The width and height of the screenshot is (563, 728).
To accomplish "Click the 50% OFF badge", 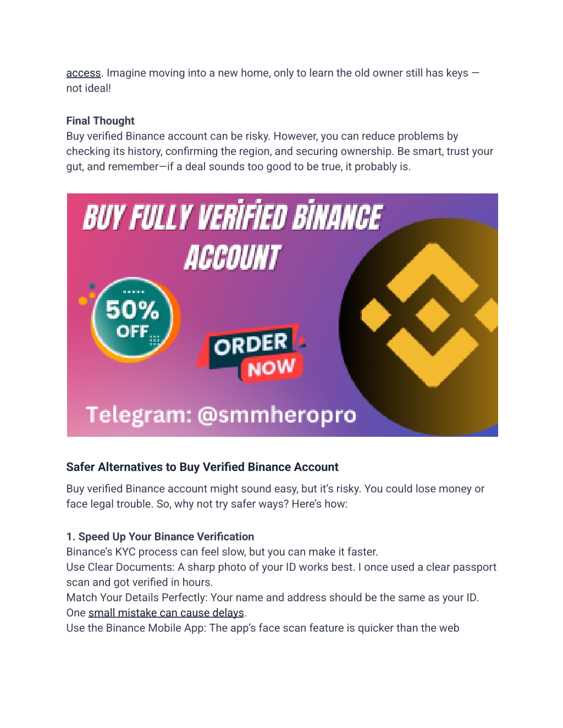I will (x=133, y=318).
